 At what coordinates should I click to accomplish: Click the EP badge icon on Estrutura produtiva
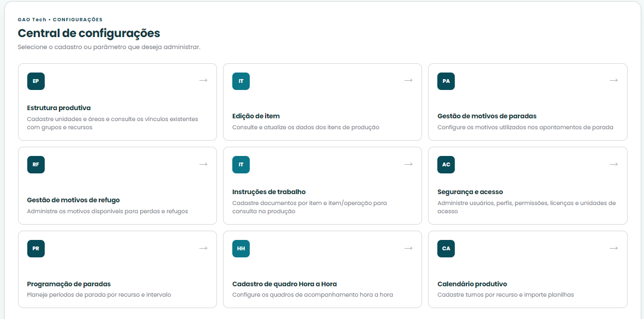pos(36,81)
